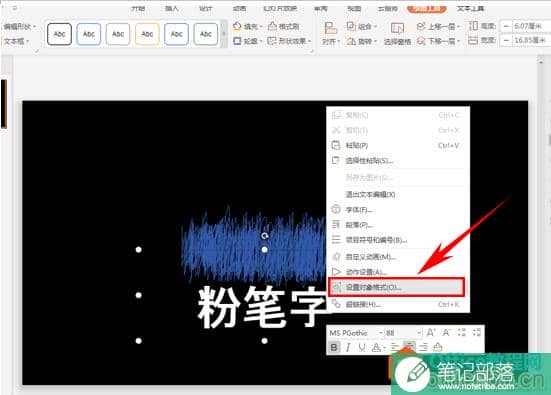This screenshot has height=395, width=551.
Task: Click the rotation handle above the text box
Action: click(x=265, y=236)
